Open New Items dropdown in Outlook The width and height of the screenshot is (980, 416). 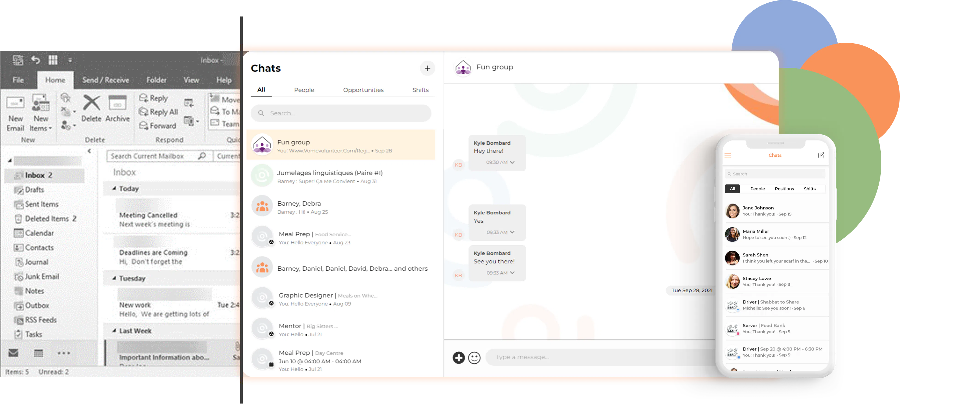click(40, 113)
